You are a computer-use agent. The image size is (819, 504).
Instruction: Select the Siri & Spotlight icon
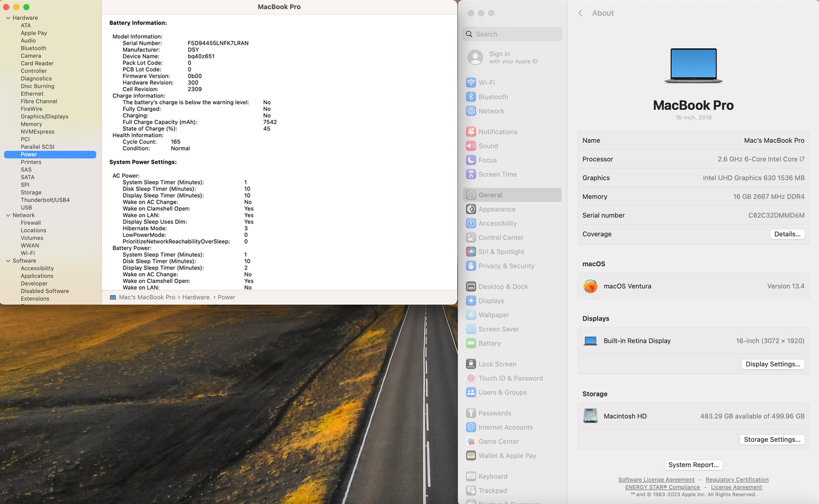point(470,252)
